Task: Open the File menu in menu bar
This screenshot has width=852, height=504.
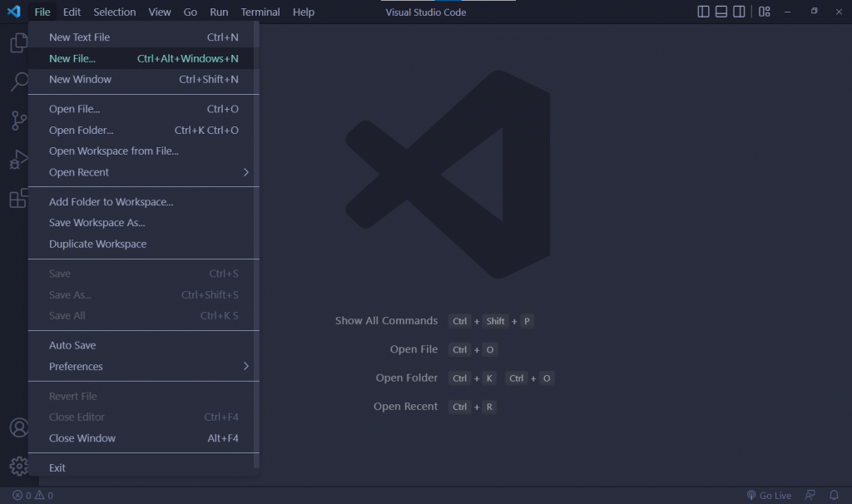Action: click(42, 12)
